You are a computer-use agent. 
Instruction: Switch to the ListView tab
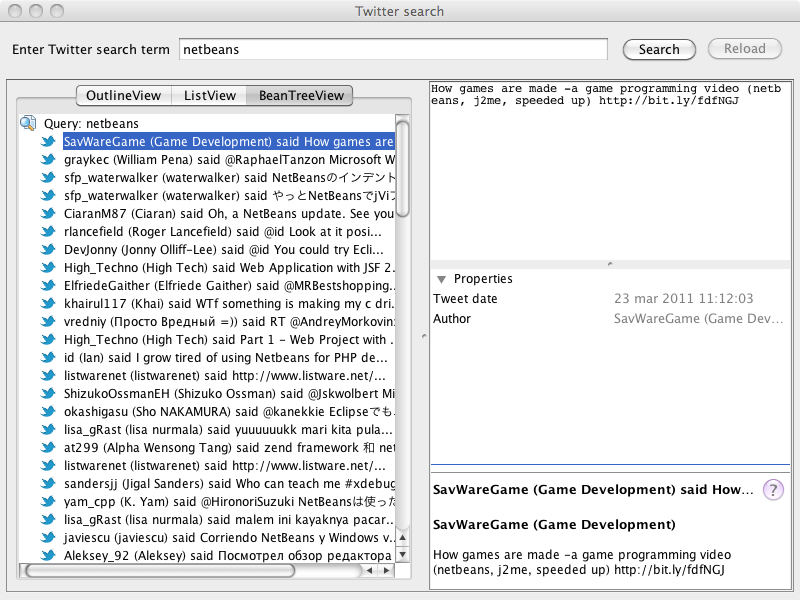coord(210,95)
